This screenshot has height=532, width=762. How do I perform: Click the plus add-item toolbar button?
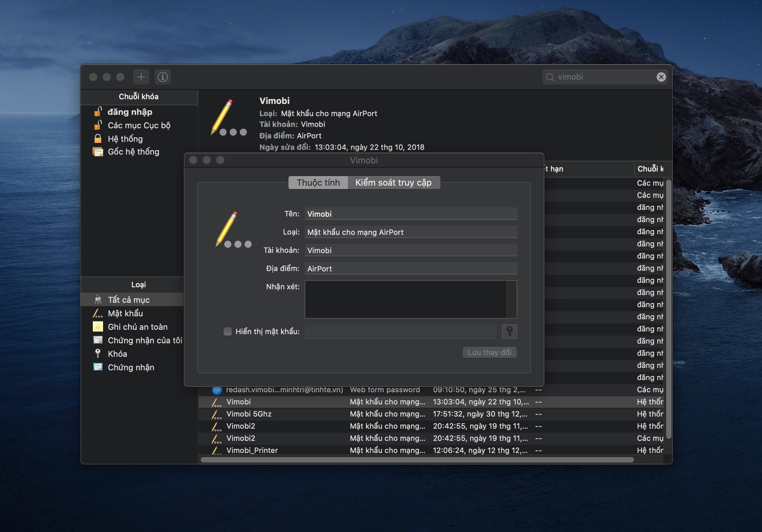[141, 77]
